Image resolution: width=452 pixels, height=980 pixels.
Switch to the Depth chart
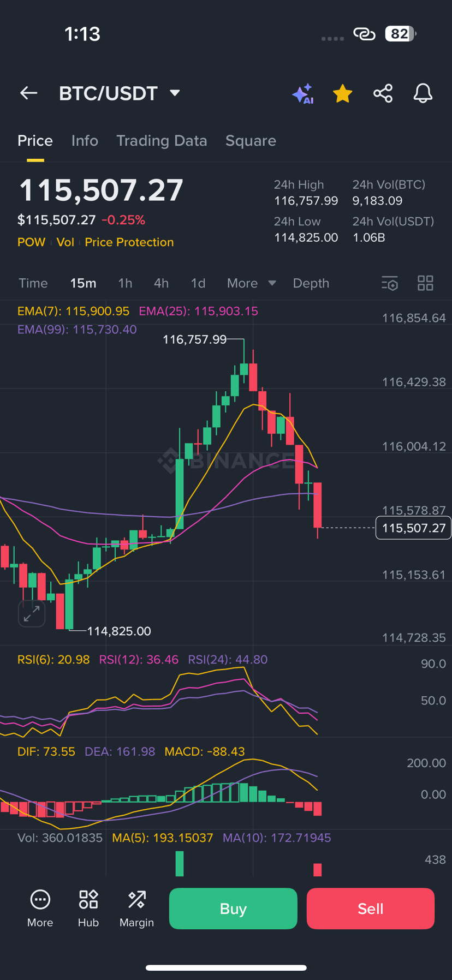311,283
